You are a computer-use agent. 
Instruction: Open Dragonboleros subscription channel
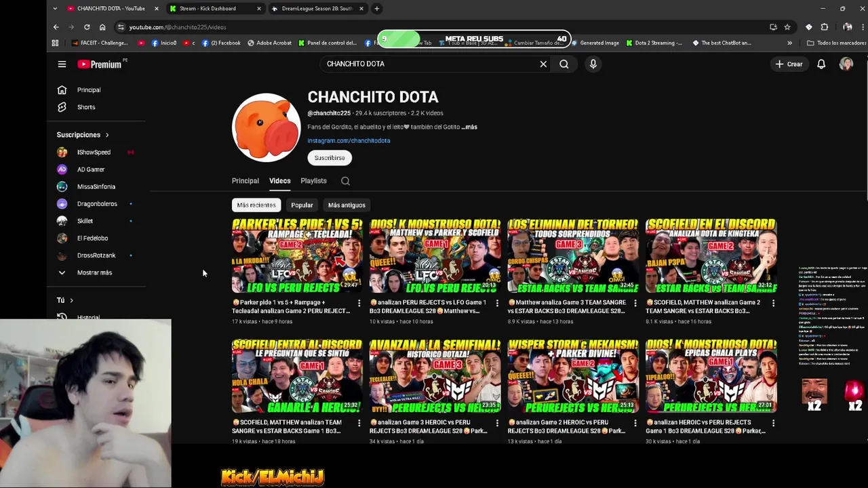97,204
